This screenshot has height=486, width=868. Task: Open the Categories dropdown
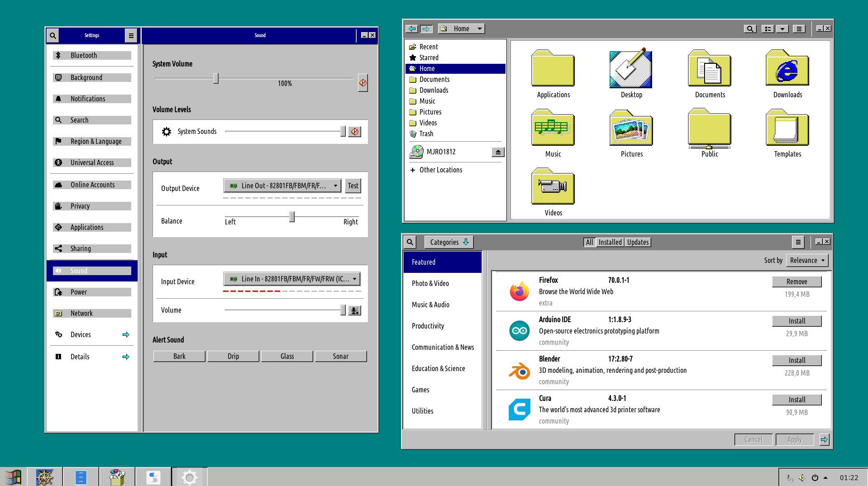(449, 242)
